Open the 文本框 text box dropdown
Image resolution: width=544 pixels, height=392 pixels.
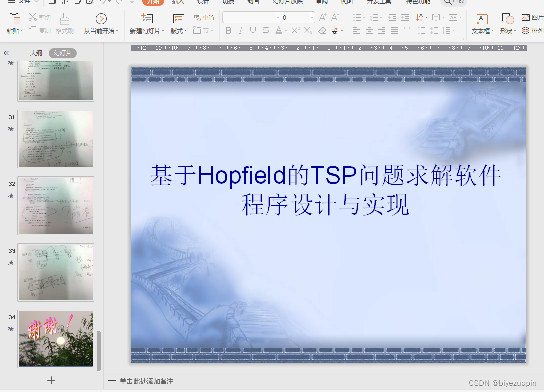(492, 31)
